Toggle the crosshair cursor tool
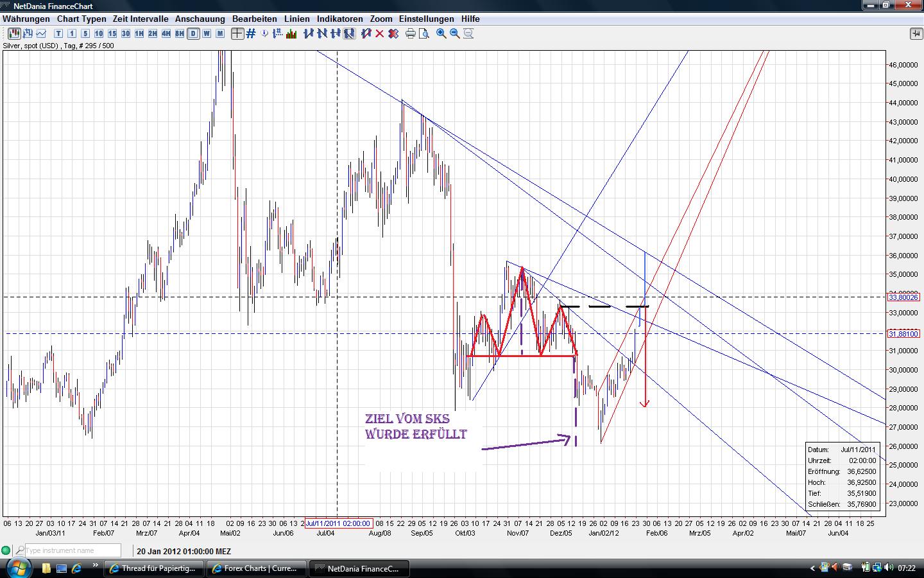This screenshot has width=924, height=578. click(237, 33)
